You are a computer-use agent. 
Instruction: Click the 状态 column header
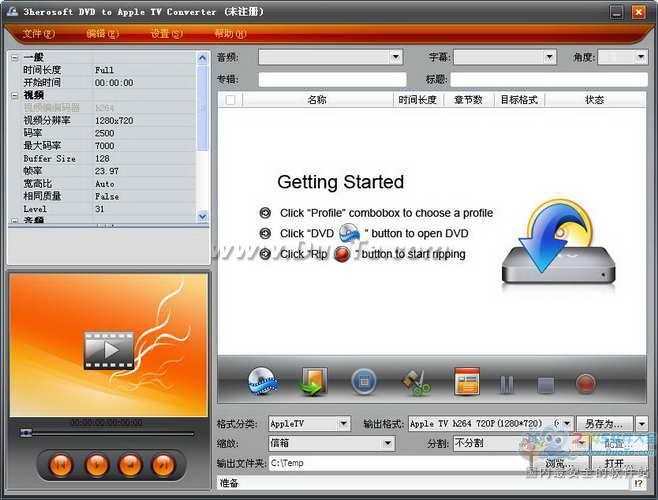595,100
